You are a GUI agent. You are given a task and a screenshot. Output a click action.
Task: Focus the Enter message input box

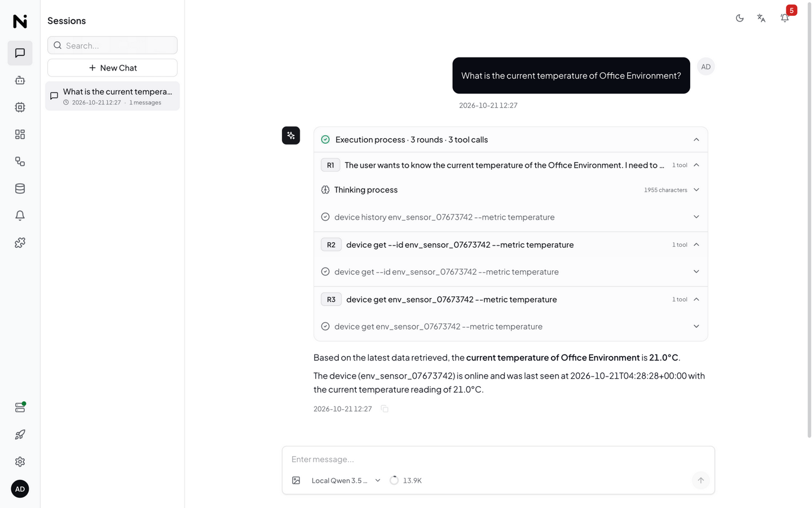click(498, 459)
